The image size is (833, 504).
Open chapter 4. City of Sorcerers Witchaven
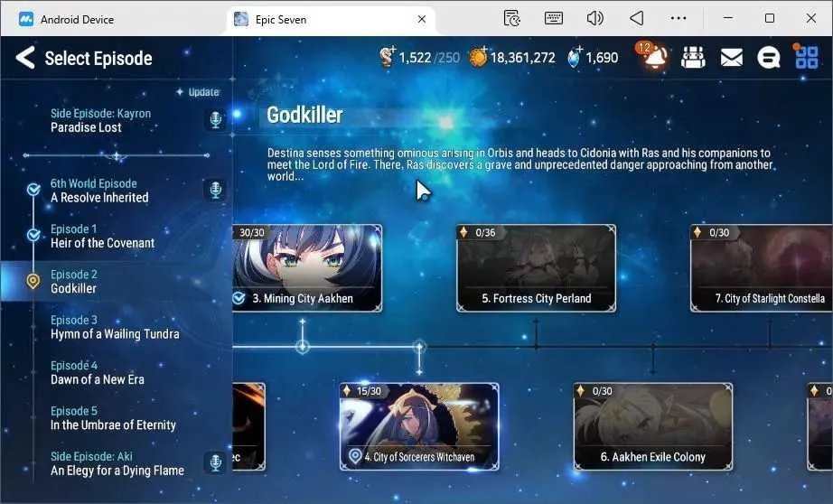pos(419,427)
